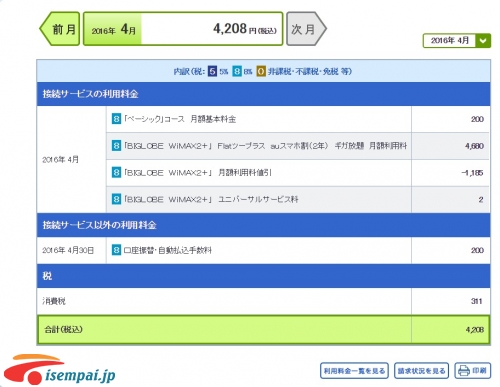Click the 5% tax legend icon

212,71
